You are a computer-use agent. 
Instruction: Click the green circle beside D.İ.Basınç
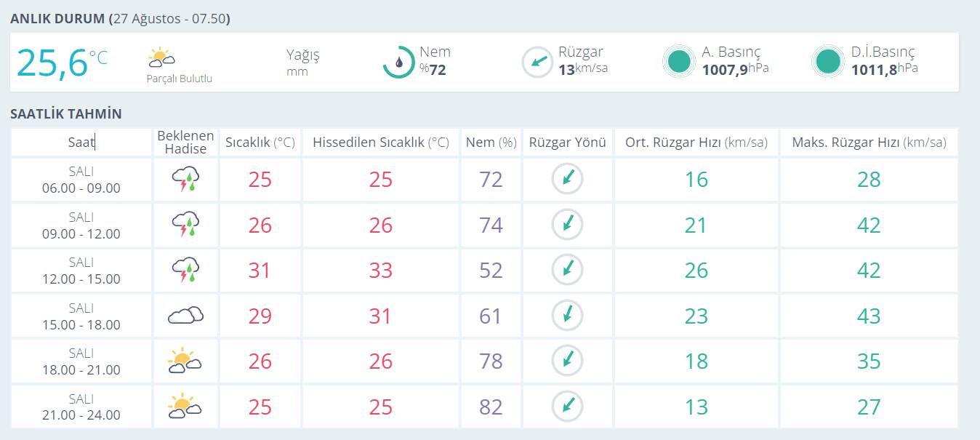click(x=828, y=62)
